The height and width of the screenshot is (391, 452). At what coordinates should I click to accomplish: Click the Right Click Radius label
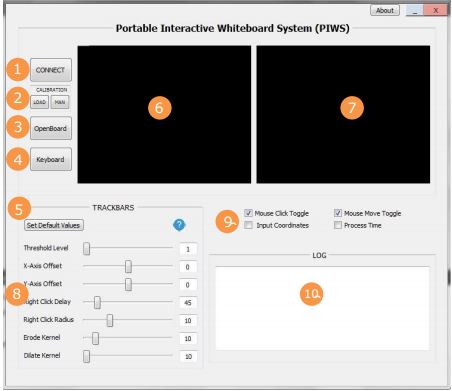click(x=49, y=319)
